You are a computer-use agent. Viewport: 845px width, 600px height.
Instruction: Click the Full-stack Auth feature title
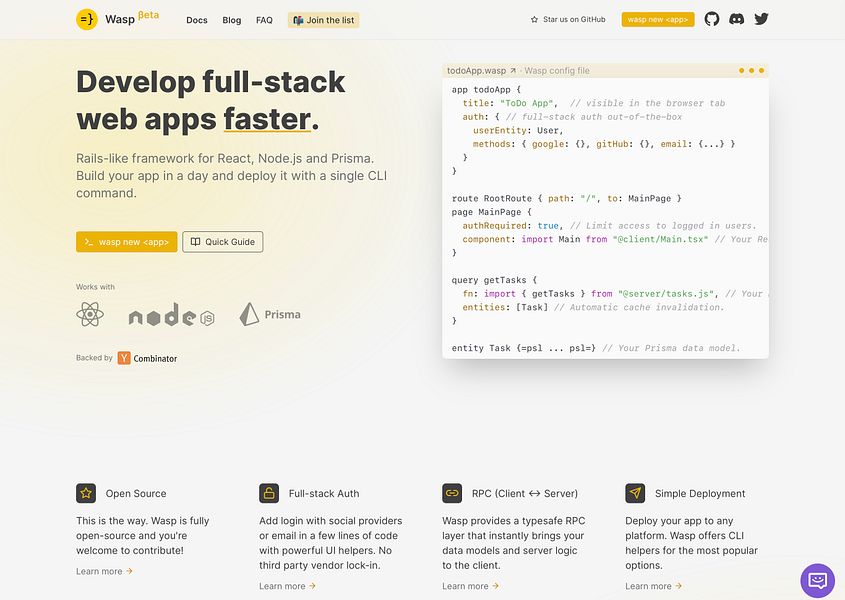point(324,493)
